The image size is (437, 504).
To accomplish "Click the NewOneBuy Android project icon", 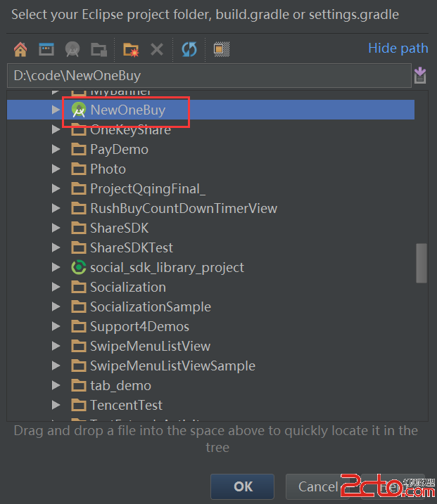I will click(x=79, y=110).
